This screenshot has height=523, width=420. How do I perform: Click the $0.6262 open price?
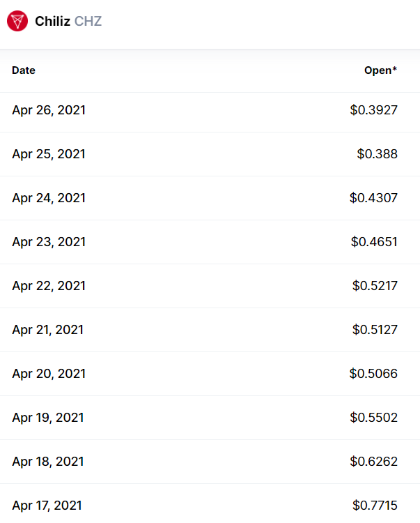374,462
